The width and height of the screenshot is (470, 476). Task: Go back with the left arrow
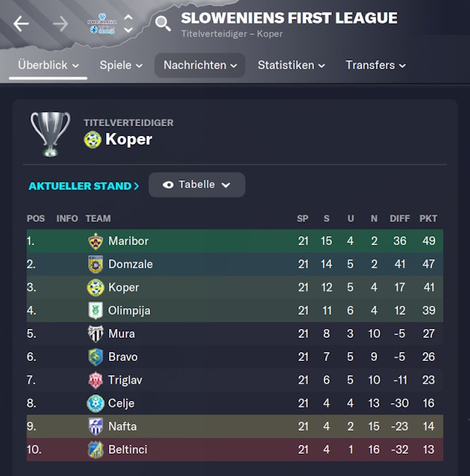(x=21, y=24)
